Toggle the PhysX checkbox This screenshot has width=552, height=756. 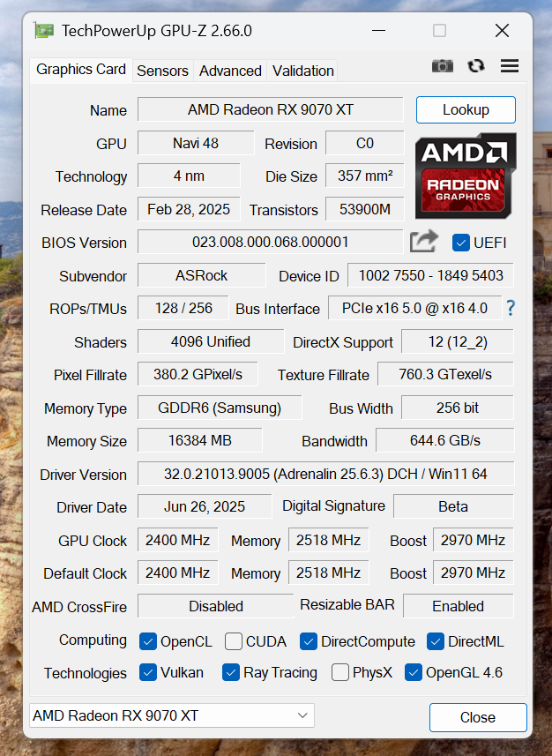point(340,672)
